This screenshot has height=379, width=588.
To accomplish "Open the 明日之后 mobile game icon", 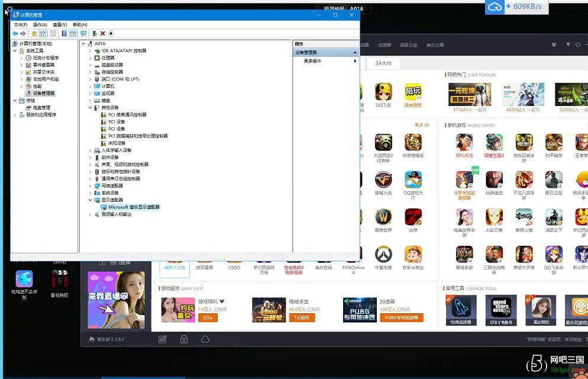I will pos(554,180).
